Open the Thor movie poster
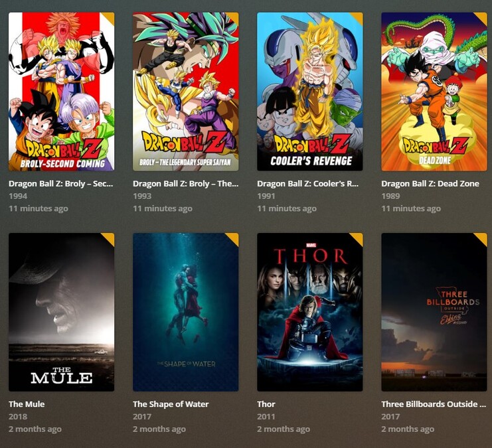492x448 pixels. [309, 312]
